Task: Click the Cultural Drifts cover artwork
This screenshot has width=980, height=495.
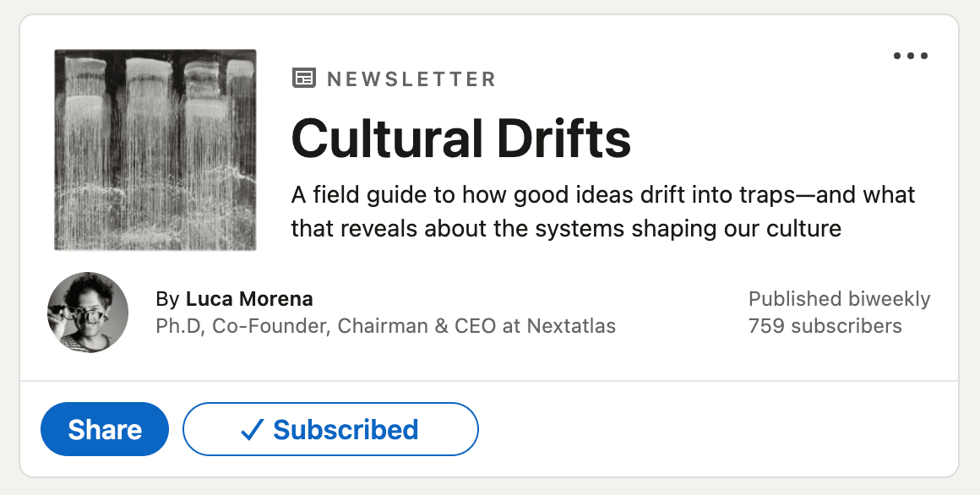Action: (155, 150)
